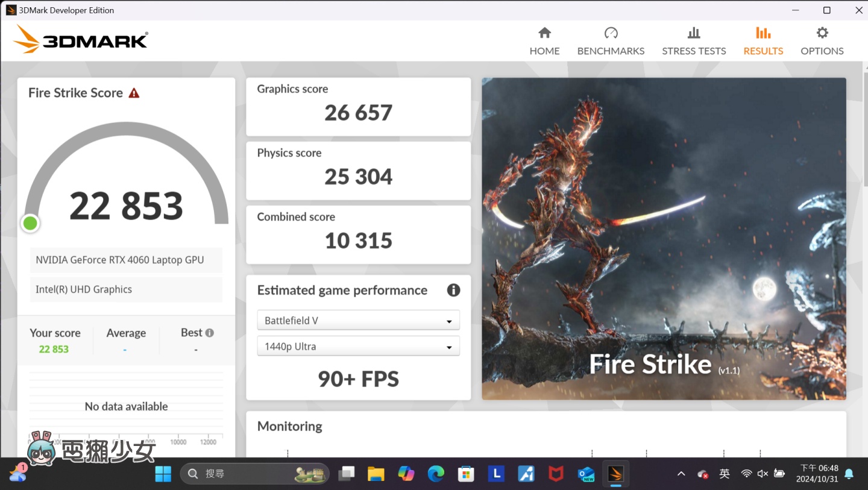Open Microsoft Edge from taskbar
868x490 pixels.
click(x=436, y=474)
